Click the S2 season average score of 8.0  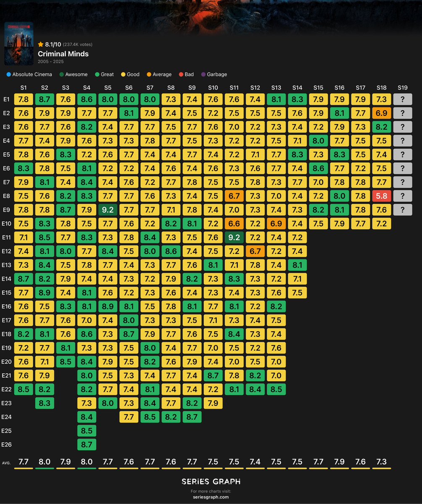click(x=45, y=461)
